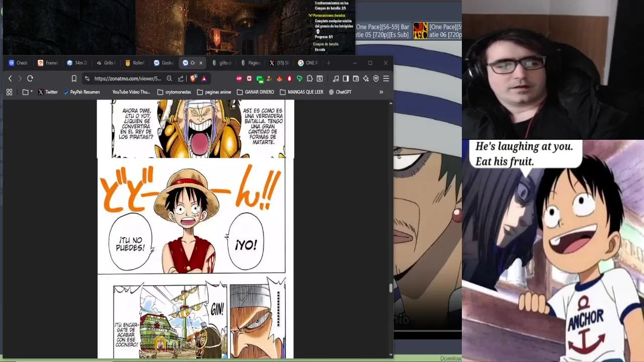
Task: Click One Pace Baratie 05 video thumbnail
Action: (x=382, y=31)
